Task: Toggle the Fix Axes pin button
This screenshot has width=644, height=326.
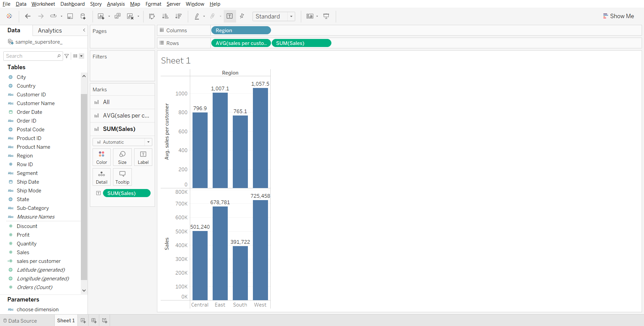Action: click(x=242, y=16)
